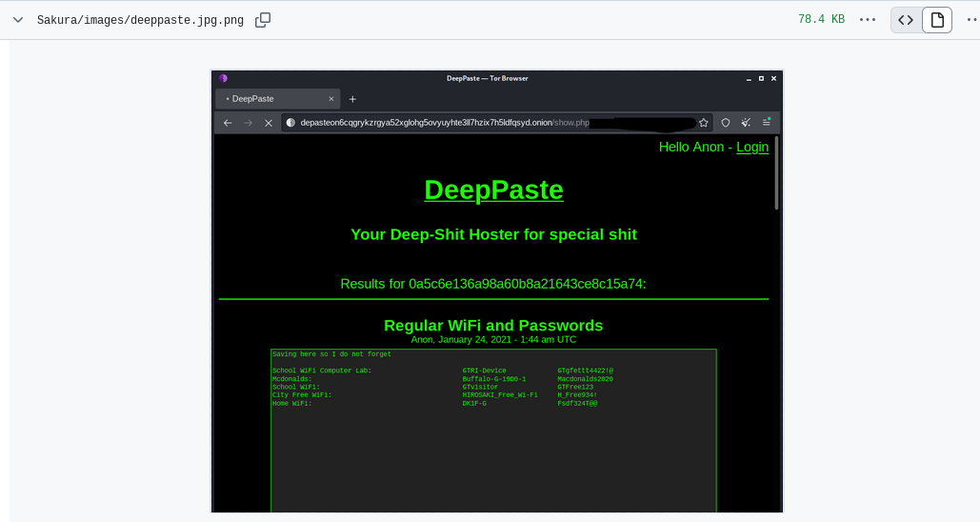Click 'Your Deep-Shit Hoster' tagline text
The width and height of the screenshot is (980, 522).
click(x=493, y=234)
